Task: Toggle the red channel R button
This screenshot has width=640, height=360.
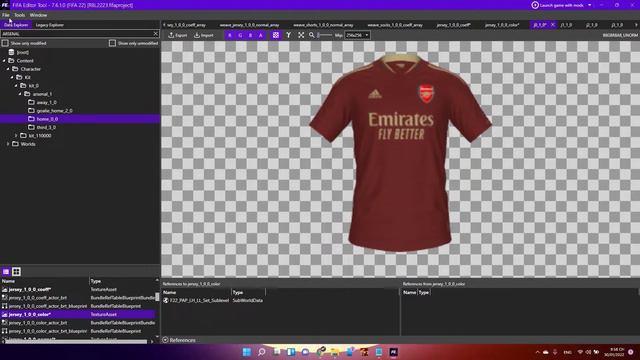Action: (230, 35)
